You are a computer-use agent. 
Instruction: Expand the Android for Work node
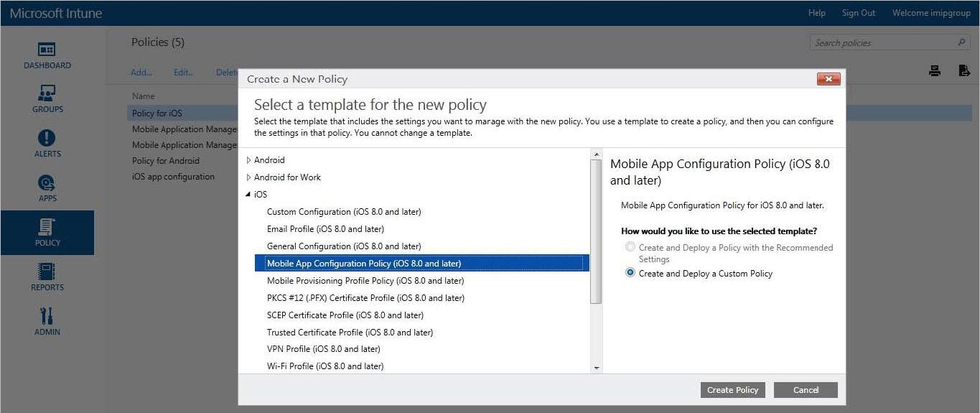point(248,177)
